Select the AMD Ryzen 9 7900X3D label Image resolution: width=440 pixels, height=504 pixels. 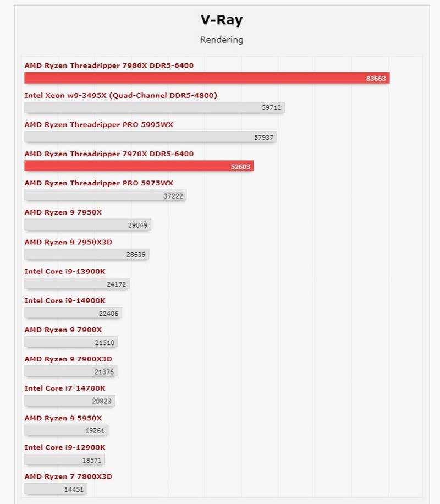point(68,359)
